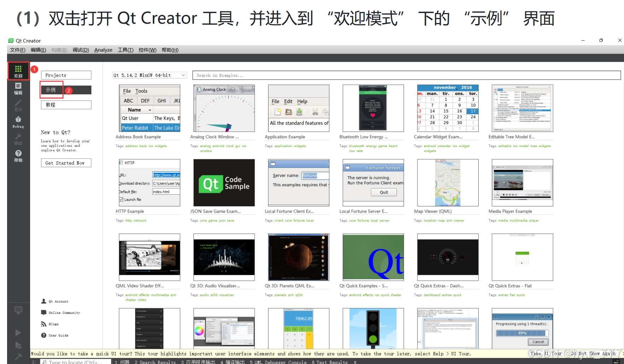Open Online Community via the speech-bubble icon
The height and width of the screenshot is (364, 624).
point(44,312)
